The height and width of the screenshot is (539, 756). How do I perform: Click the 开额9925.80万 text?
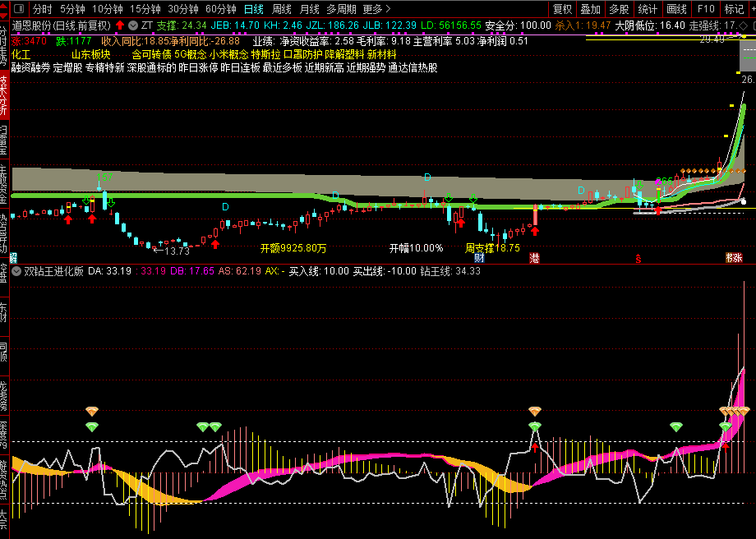(x=293, y=248)
